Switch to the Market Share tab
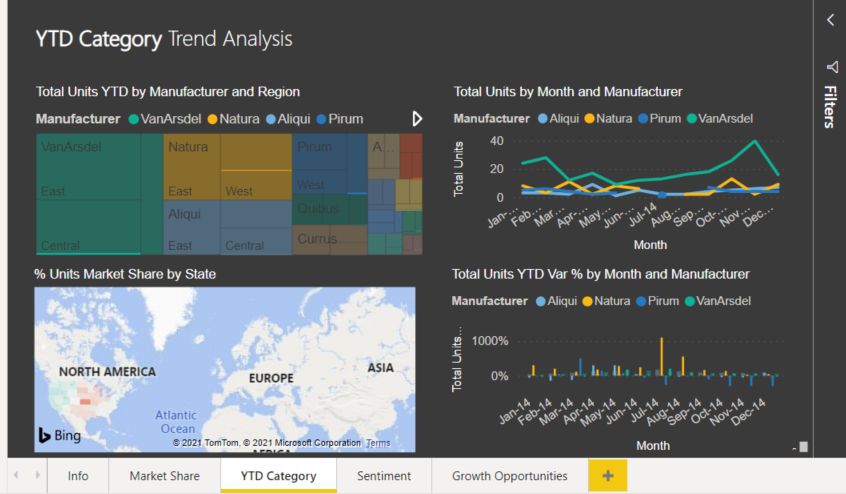The image size is (846, 494). click(x=165, y=476)
